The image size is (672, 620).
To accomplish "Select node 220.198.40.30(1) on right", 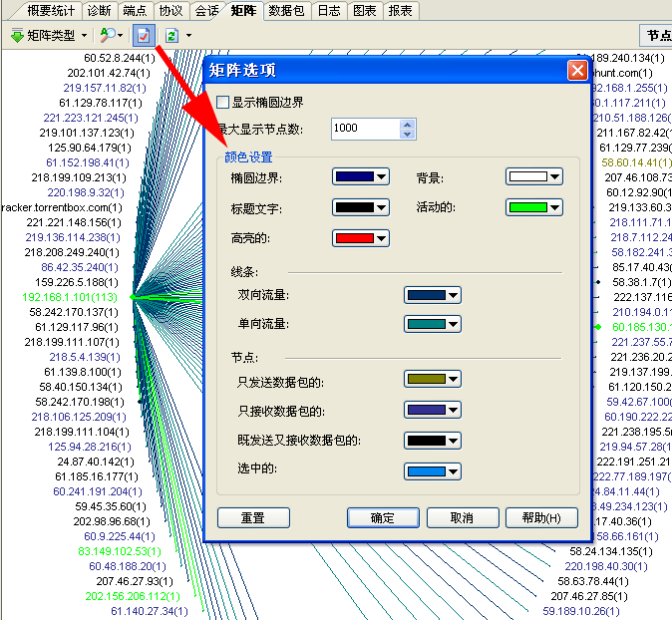I will click(x=606, y=566).
